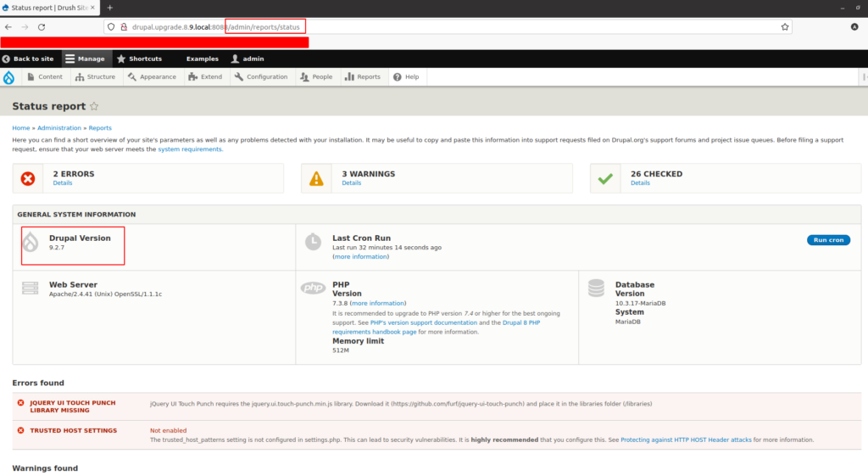Click the 10.3.17-MariaDB version text
This screenshot has height=476, width=868.
641,303
